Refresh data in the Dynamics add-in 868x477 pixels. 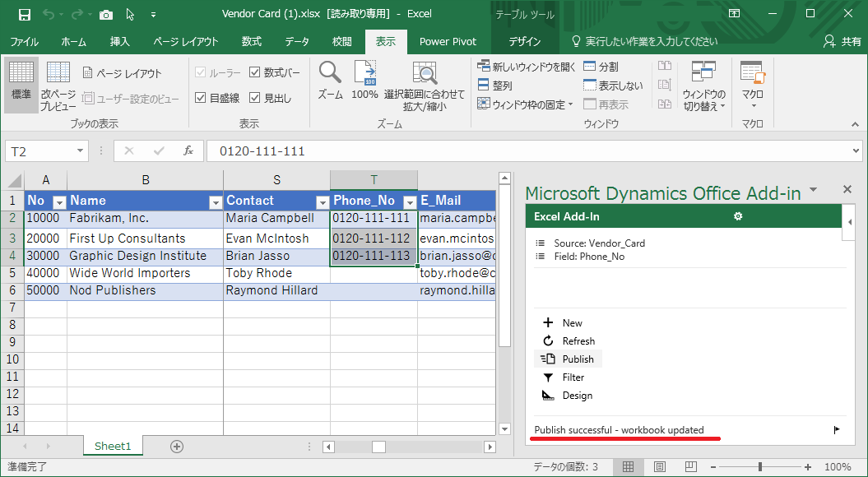pos(568,340)
